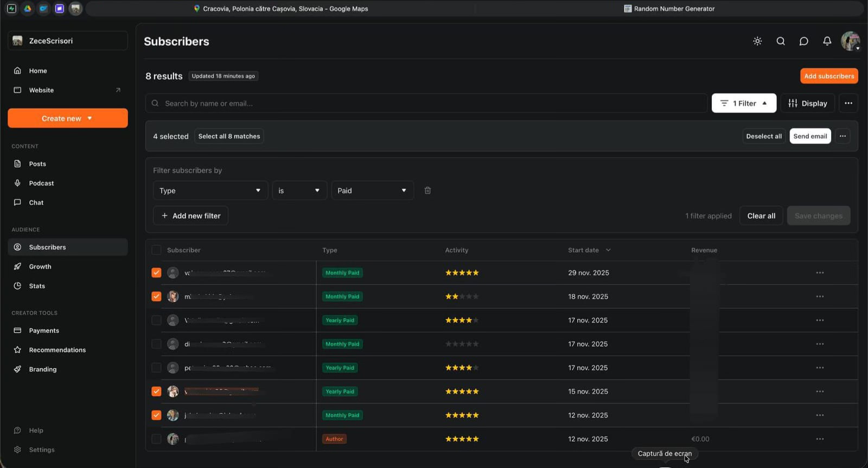This screenshot has width=868, height=468.
Task: Open the chat bubble icon in header
Action: pyautogui.click(x=803, y=41)
